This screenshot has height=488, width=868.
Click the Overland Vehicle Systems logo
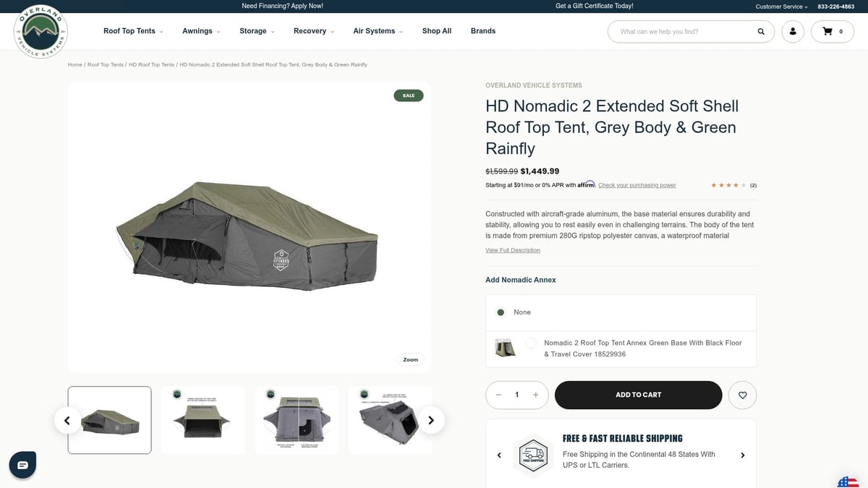pos(41,32)
